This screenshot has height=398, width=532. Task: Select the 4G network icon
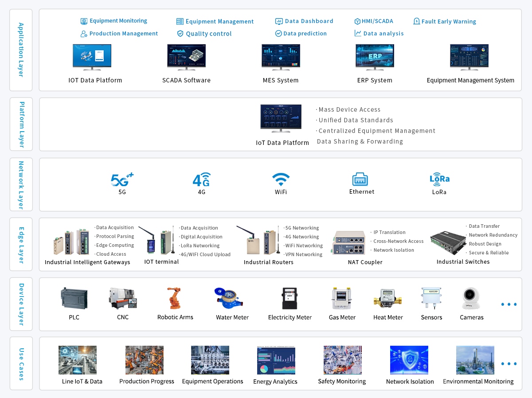click(x=201, y=179)
